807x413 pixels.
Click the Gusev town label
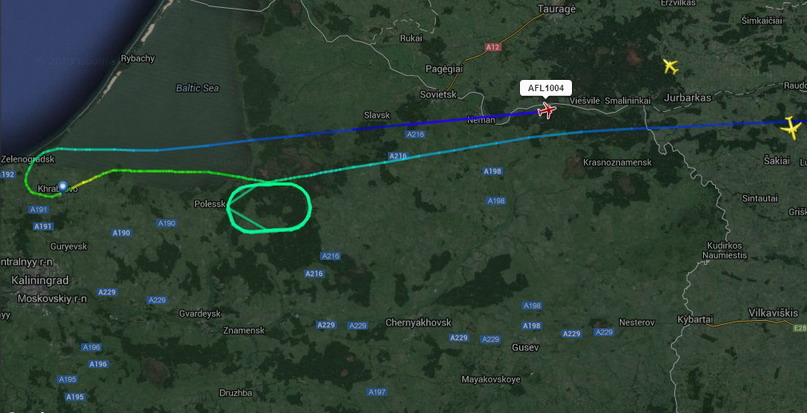(525, 348)
